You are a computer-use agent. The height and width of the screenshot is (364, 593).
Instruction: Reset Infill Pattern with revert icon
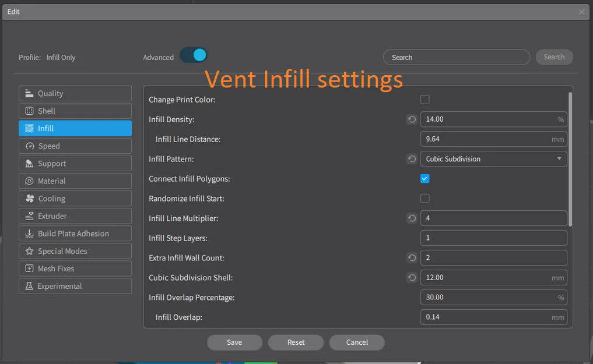(x=412, y=159)
